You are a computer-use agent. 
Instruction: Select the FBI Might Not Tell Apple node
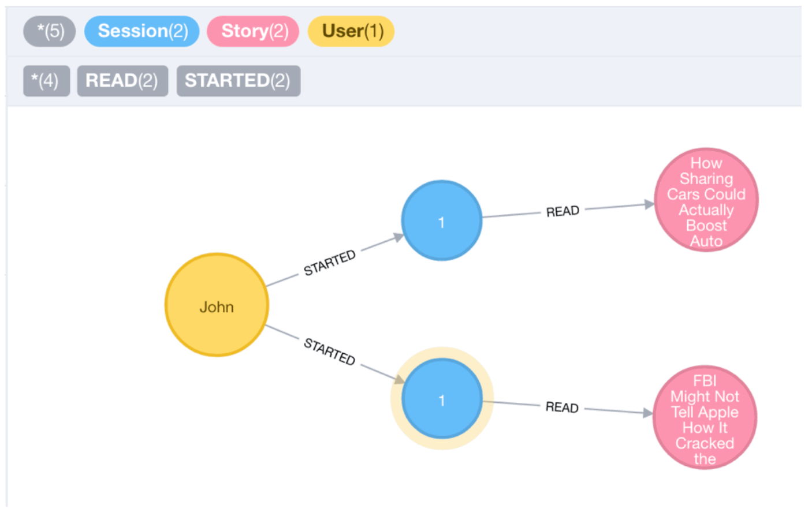coord(705,417)
